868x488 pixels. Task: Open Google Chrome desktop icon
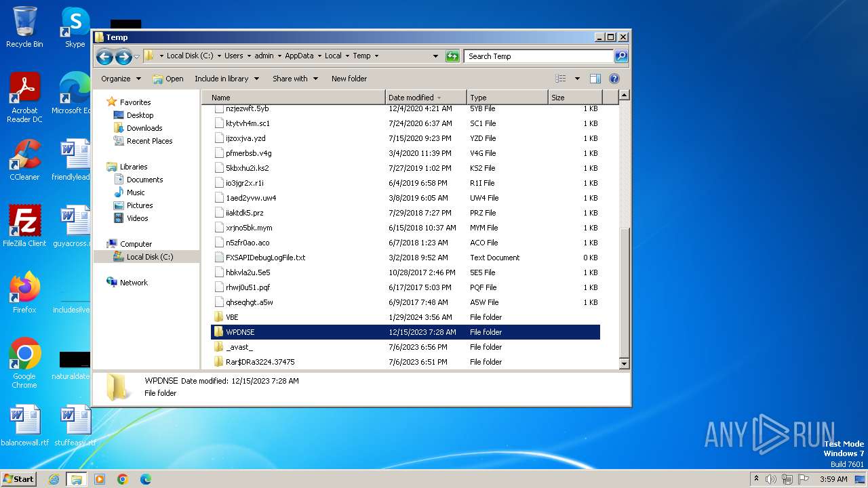24,363
